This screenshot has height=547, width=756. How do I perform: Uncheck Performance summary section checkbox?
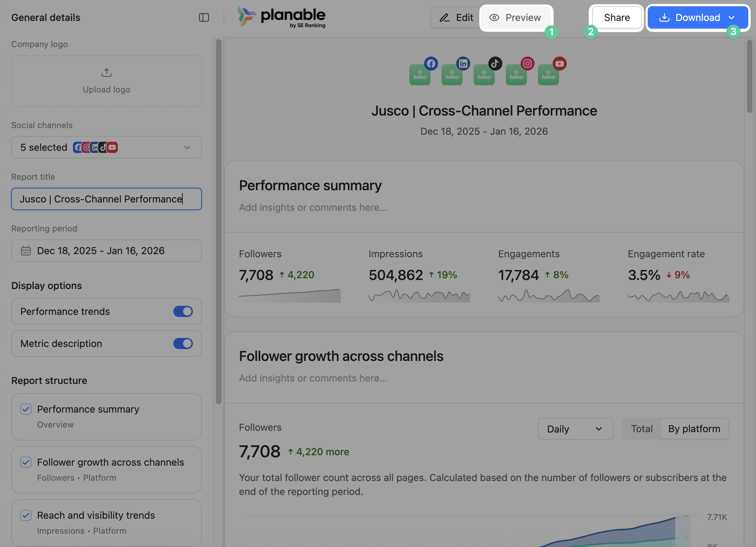coord(26,409)
